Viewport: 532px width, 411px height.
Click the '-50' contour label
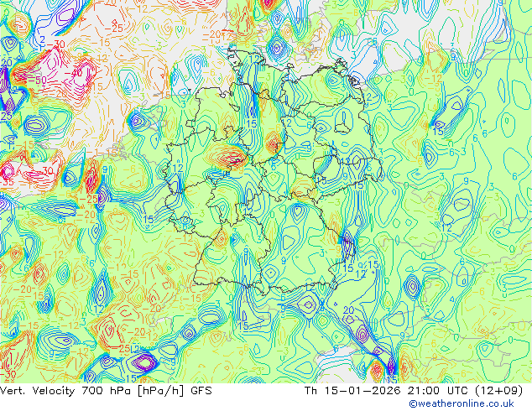[37, 81]
